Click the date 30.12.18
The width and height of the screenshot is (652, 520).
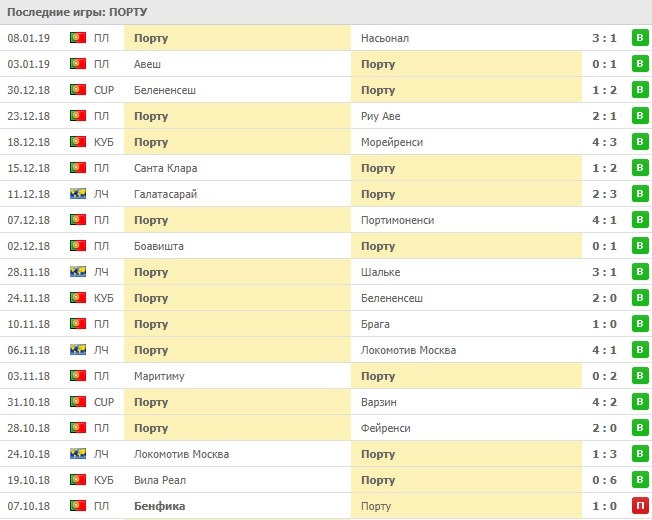27,90
